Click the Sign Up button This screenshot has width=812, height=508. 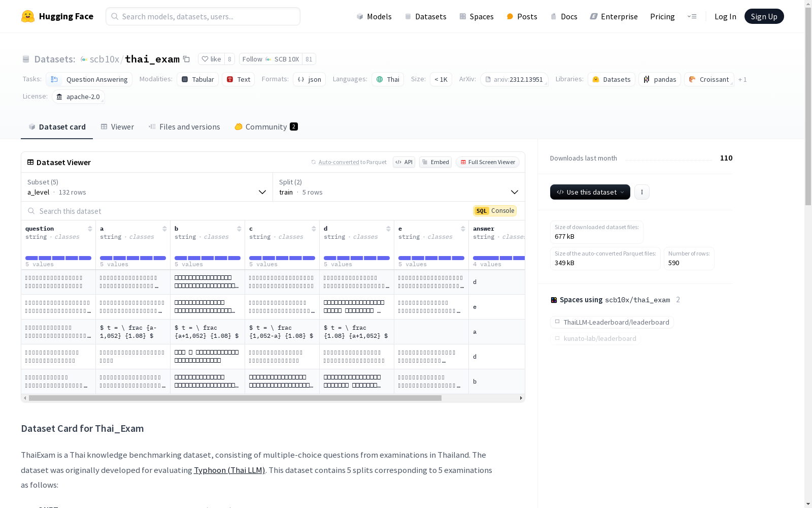click(764, 16)
